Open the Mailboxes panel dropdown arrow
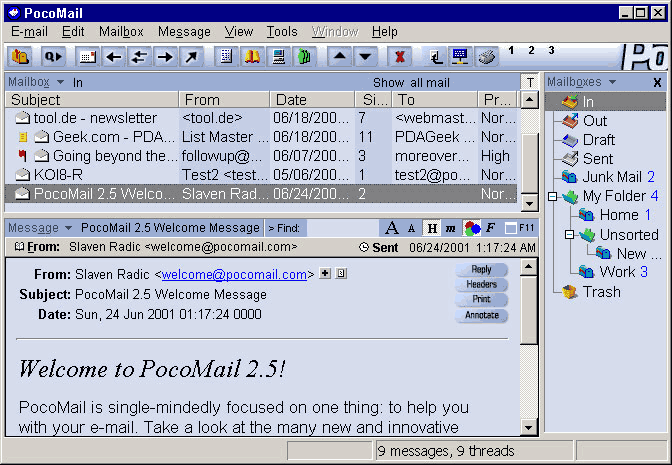Screen dimensions: 672x465 (x=613, y=82)
